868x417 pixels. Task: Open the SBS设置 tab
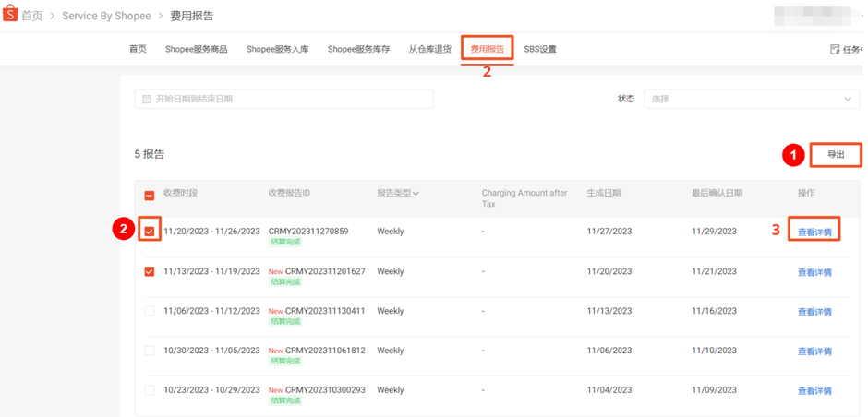(x=540, y=49)
